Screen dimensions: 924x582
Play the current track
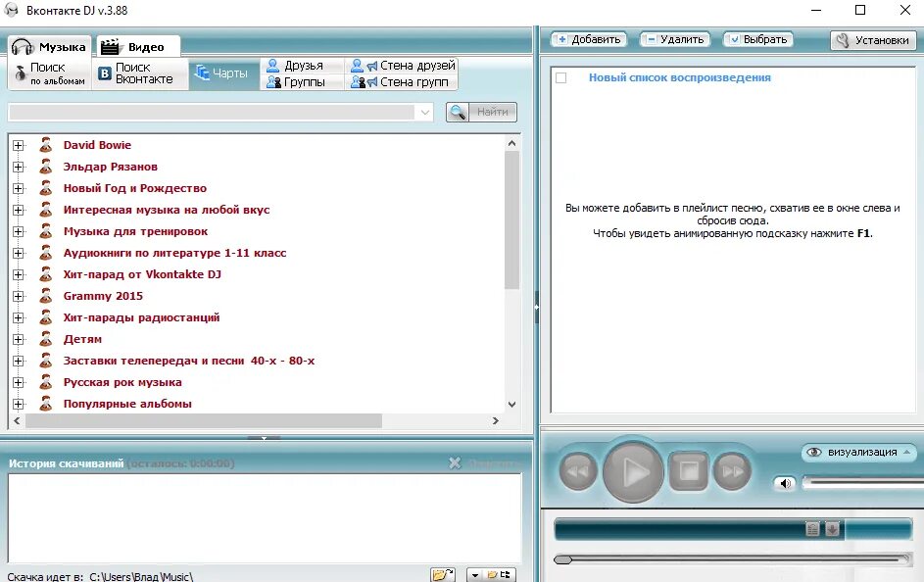click(633, 471)
